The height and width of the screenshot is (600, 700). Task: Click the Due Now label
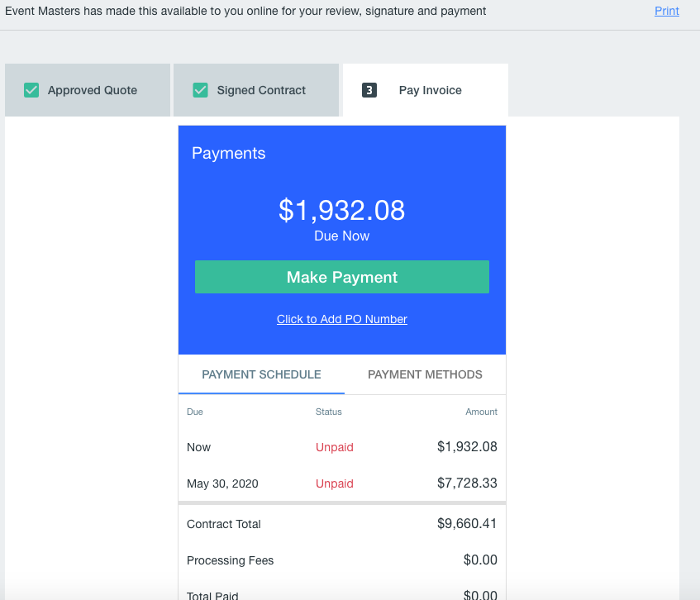click(x=342, y=236)
